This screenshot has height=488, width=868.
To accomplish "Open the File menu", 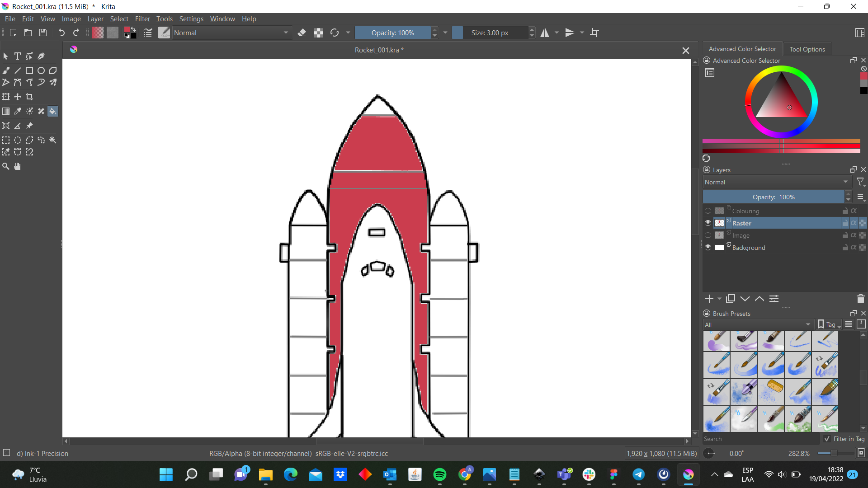I will click(10, 19).
